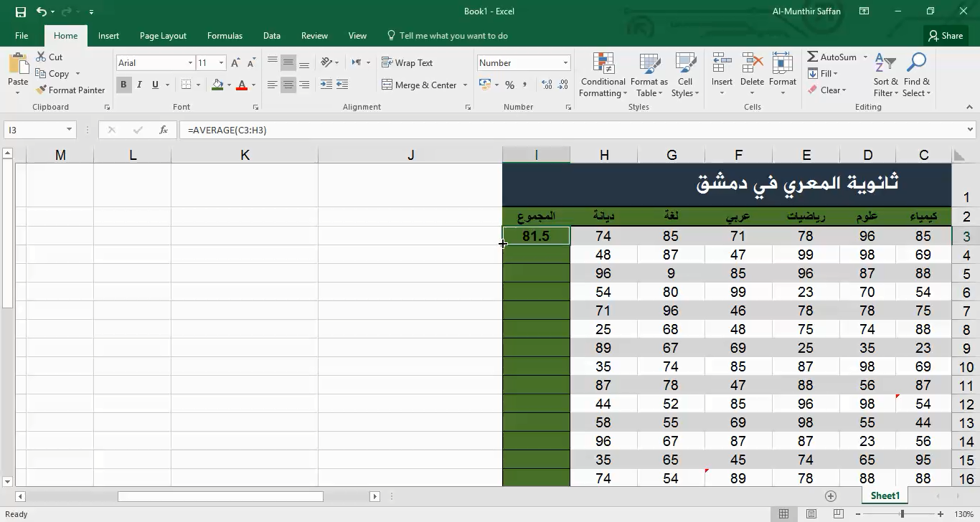Expand the font name Arial dropdown
Screen dimensions: 980x522
point(190,63)
